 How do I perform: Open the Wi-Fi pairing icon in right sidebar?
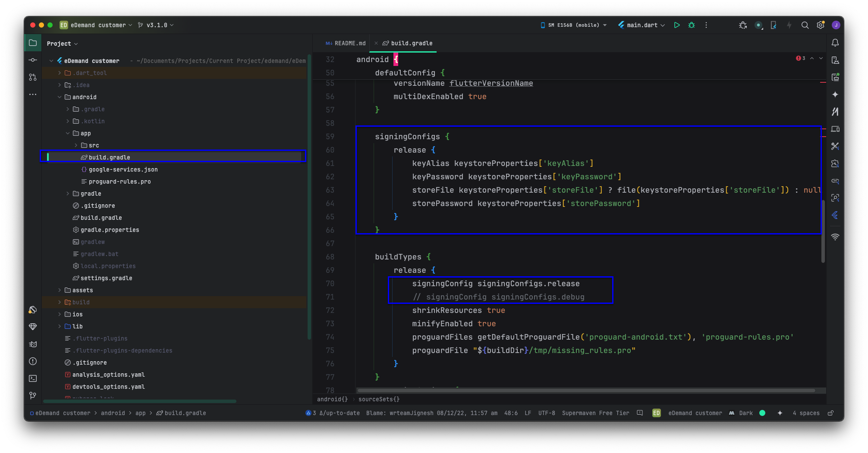(835, 237)
